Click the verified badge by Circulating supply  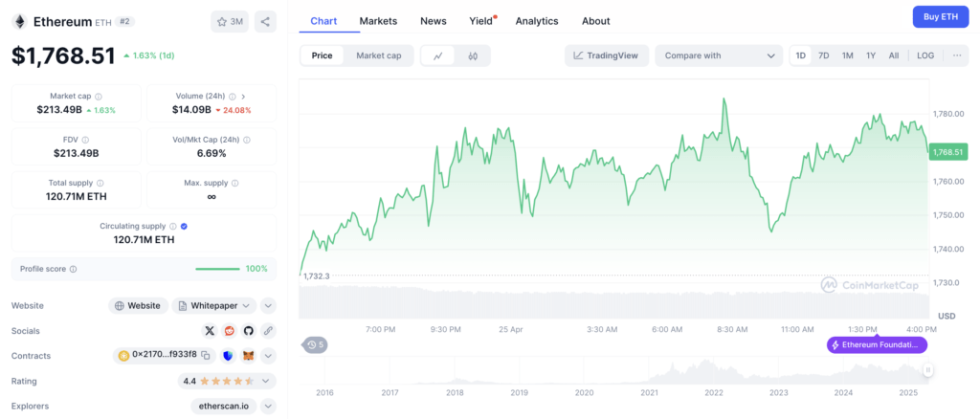[185, 226]
